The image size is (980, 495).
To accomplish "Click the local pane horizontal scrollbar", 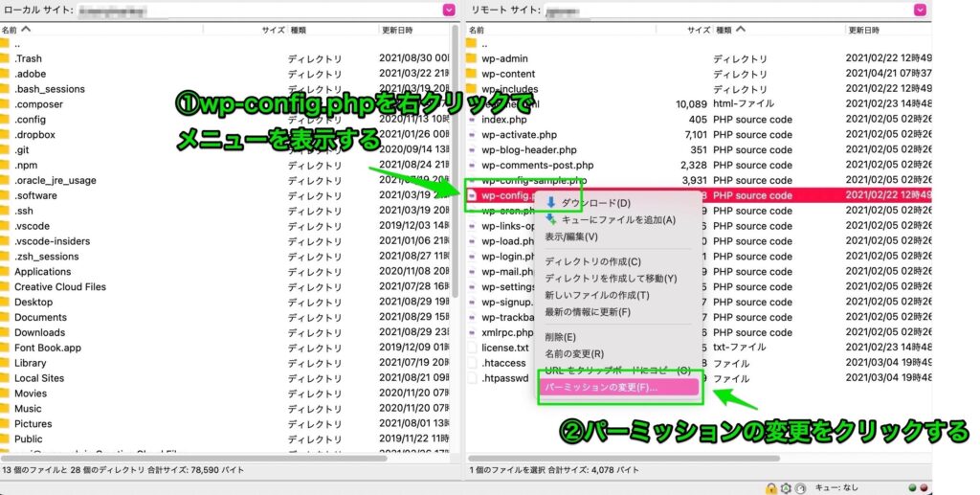I will [x=193, y=458].
